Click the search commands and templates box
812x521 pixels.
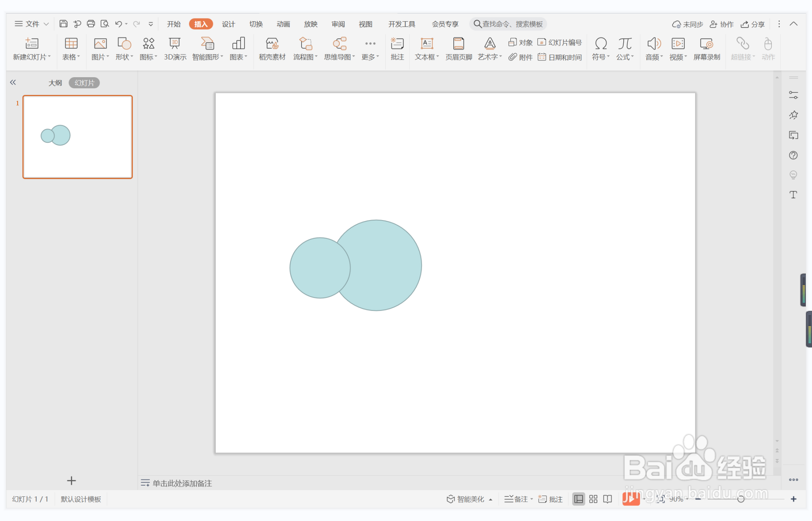tap(508, 24)
